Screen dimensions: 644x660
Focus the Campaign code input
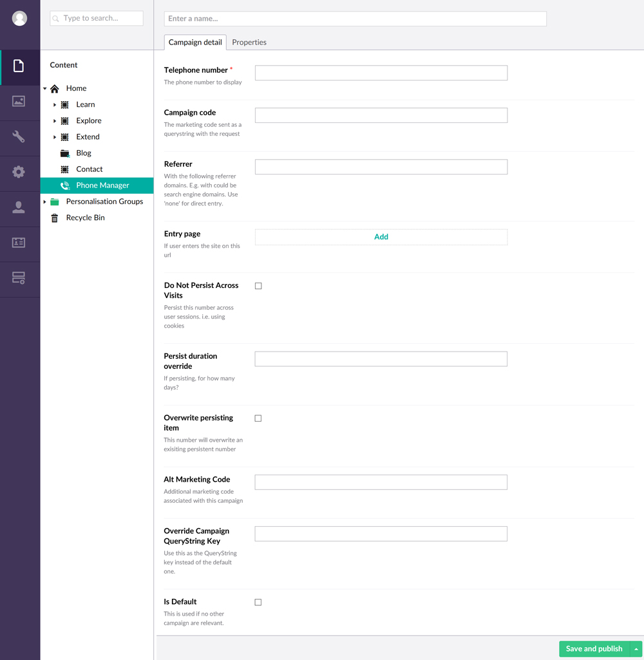381,115
